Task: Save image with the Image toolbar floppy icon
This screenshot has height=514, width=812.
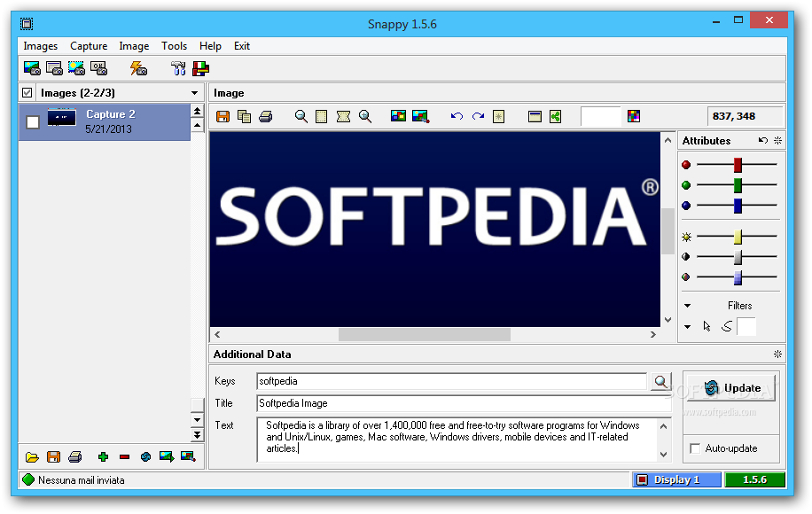Action: coord(223,116)
